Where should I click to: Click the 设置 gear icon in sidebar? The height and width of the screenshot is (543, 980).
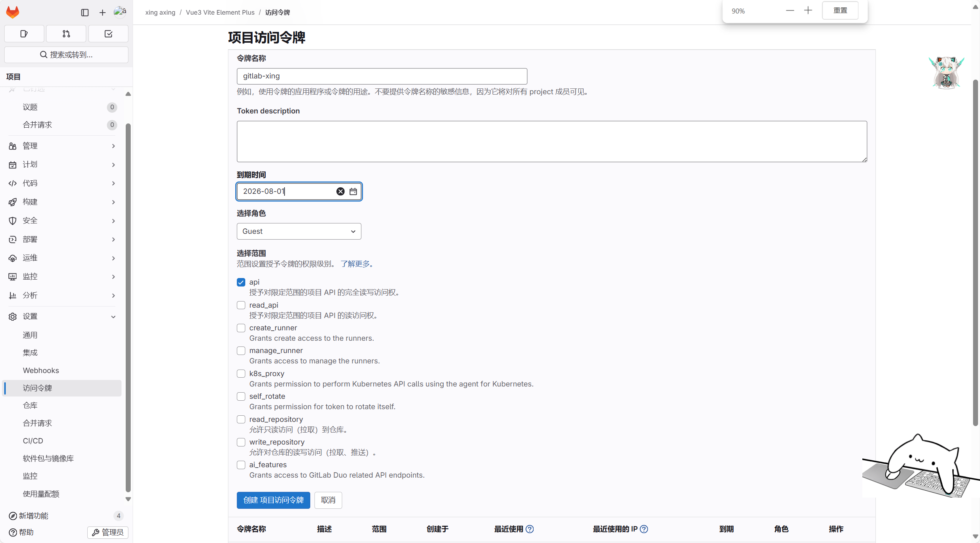[13, 317]
